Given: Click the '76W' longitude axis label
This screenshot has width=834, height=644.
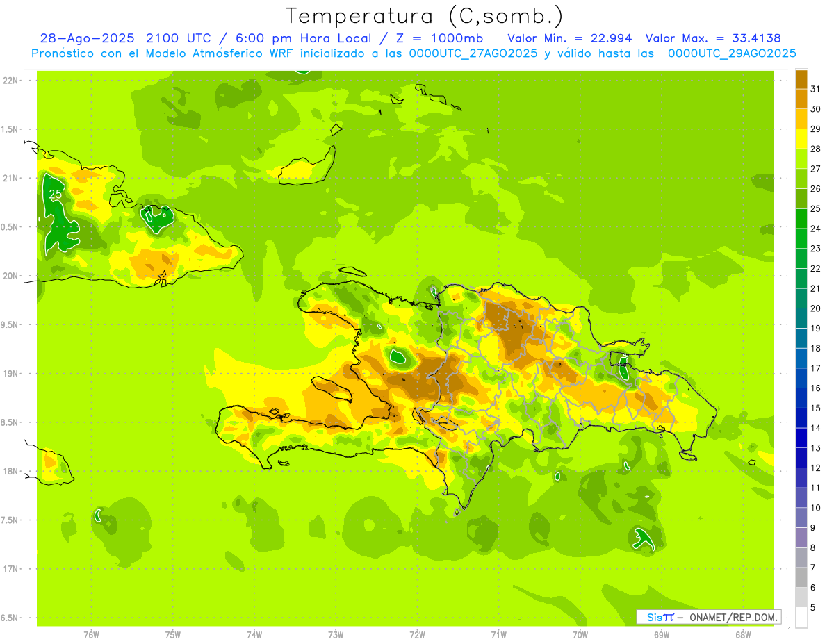Looking at the screenshot, I should coord(91,634).
